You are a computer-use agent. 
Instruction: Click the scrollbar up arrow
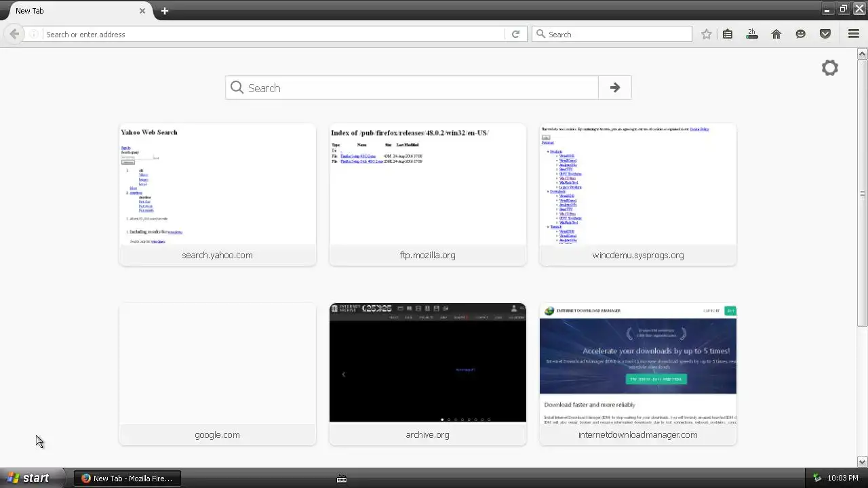(863, 54)
